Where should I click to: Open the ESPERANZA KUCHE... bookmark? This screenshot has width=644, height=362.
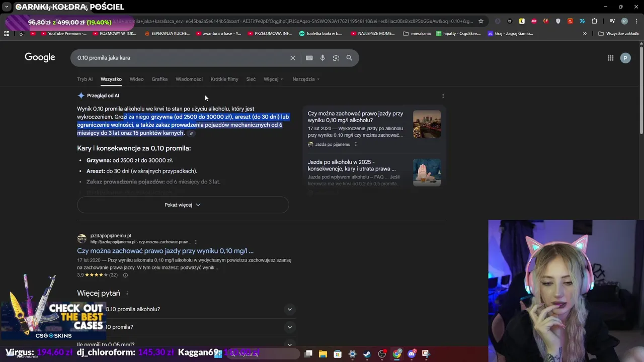click(x=167, y=34)
